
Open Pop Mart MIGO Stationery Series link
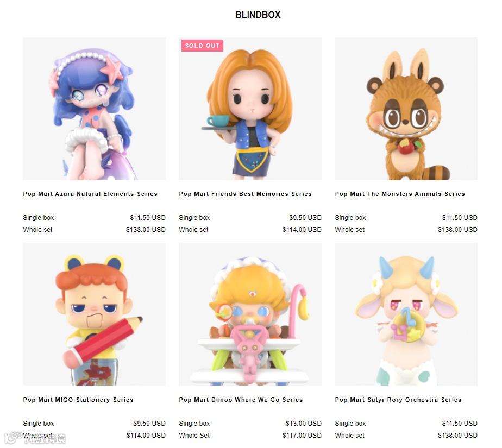(x=78, y=400)
